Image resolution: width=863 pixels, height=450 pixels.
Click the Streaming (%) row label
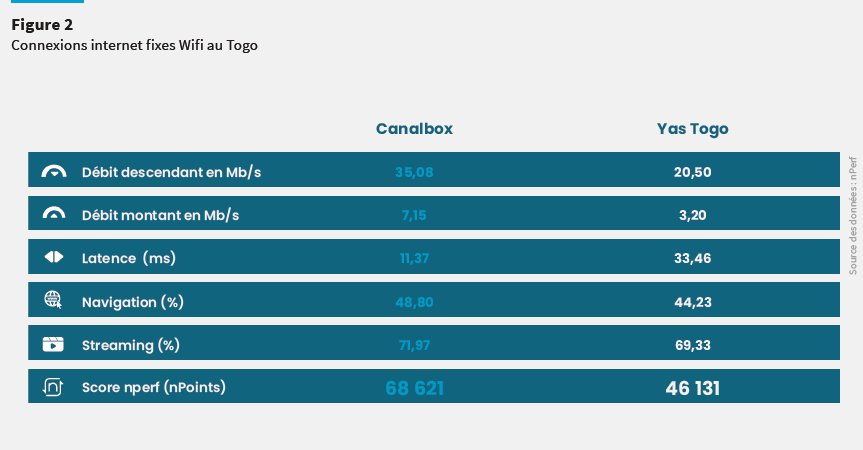coord(130,345)
